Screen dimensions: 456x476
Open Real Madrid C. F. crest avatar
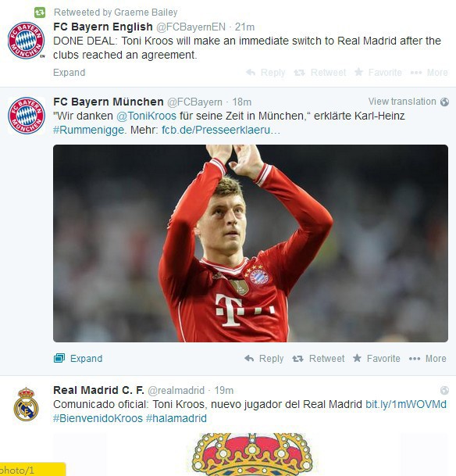coord(26,404)
